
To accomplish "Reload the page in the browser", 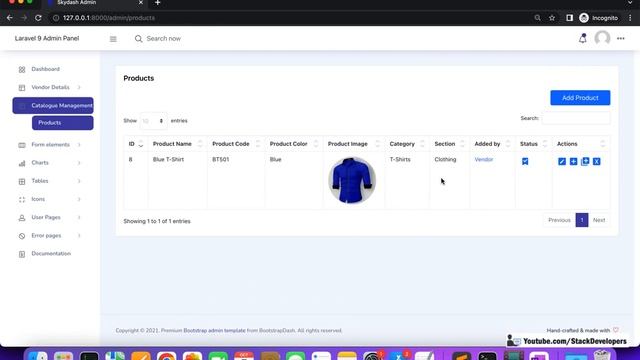I will [x=38, y=18].
